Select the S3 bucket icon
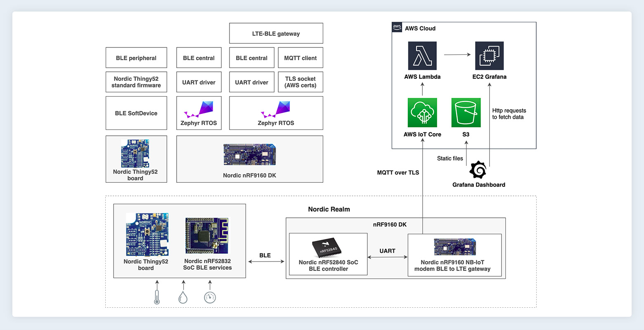 466,113
